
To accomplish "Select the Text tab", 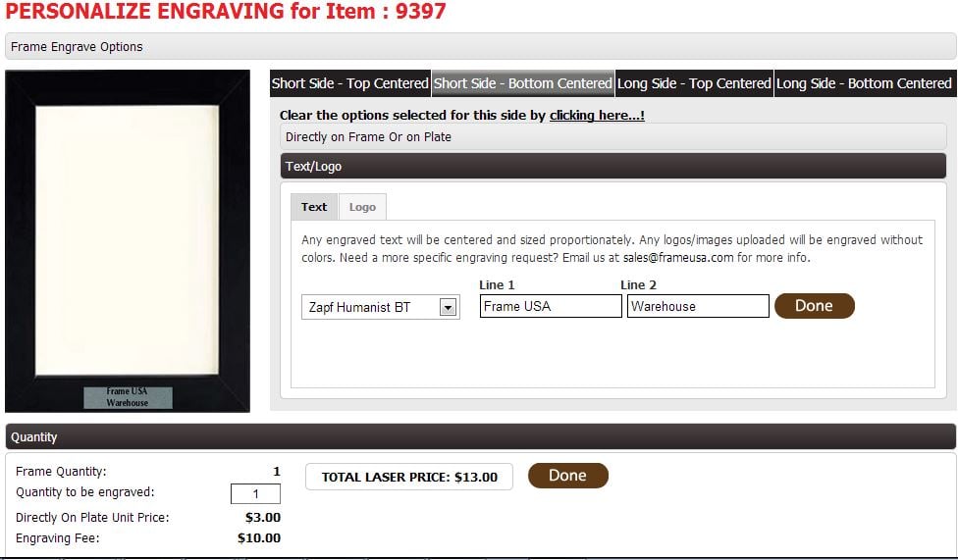I will click(314, 207).
